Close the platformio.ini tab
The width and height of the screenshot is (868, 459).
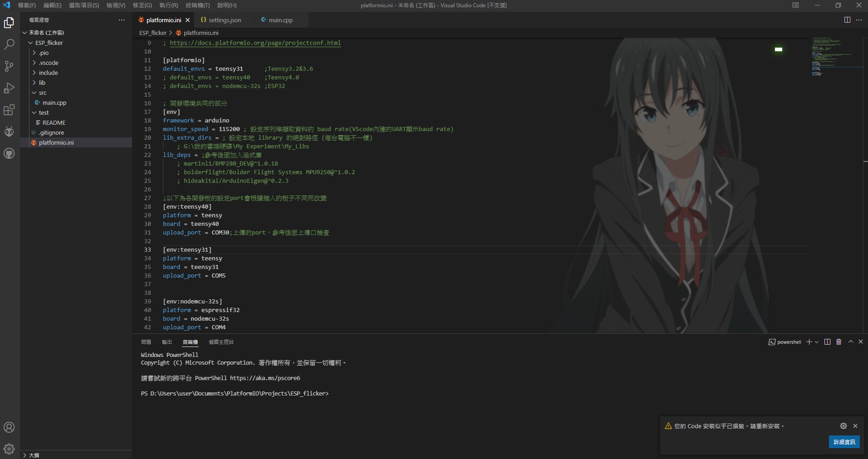pyautogui.click(x=187, y=20)
